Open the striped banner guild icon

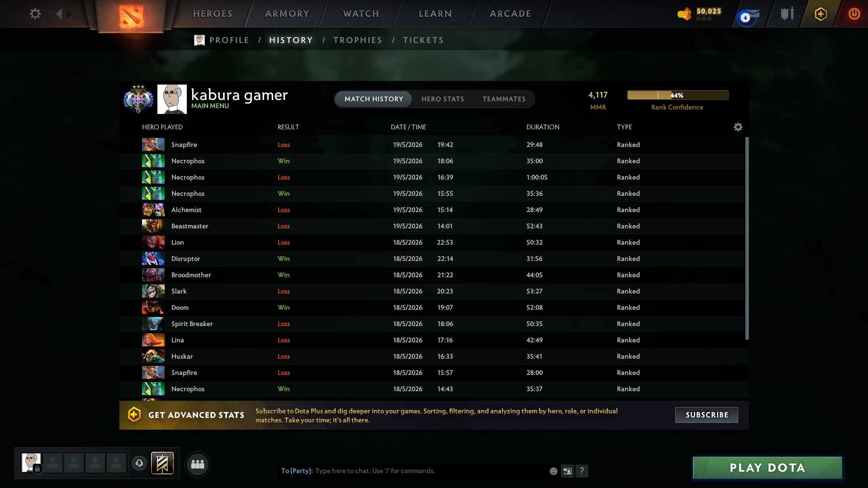point(162,463)
